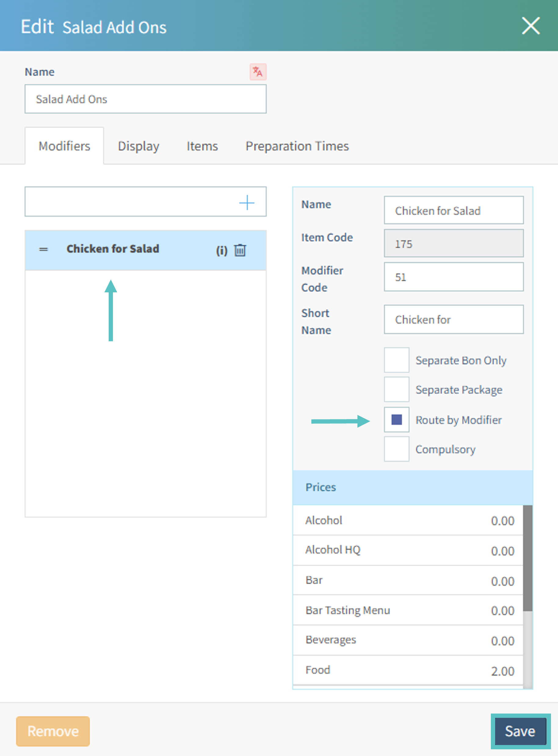This screenshot has width=558, height=756.
Task: Click the Modifier Code field
Action: tap(453, 277)
